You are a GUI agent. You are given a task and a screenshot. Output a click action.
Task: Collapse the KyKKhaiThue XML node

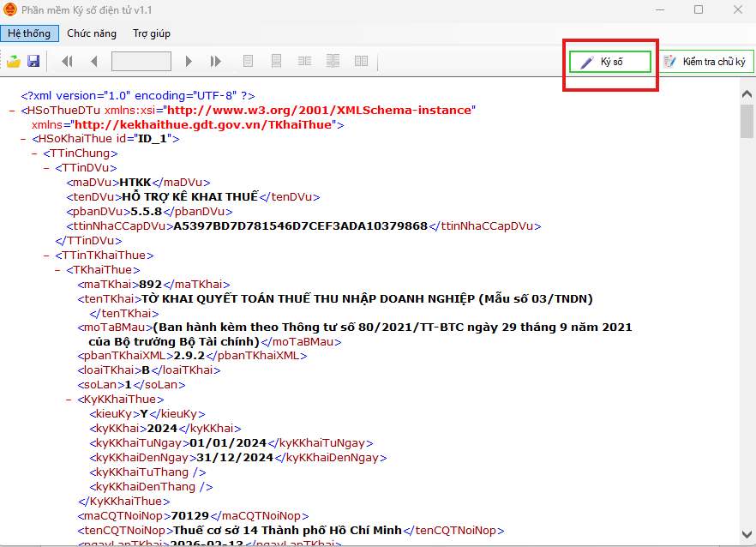point(69,400)
